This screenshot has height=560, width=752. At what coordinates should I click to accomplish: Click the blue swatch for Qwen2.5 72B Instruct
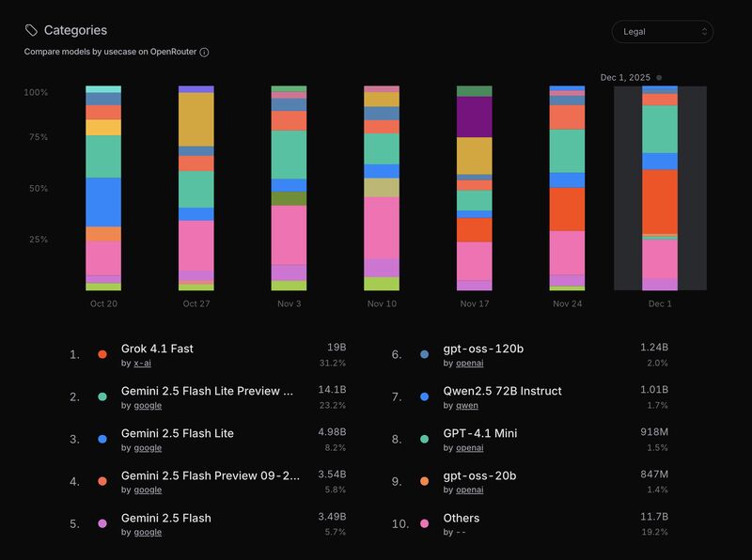click(x=425, y=397)
